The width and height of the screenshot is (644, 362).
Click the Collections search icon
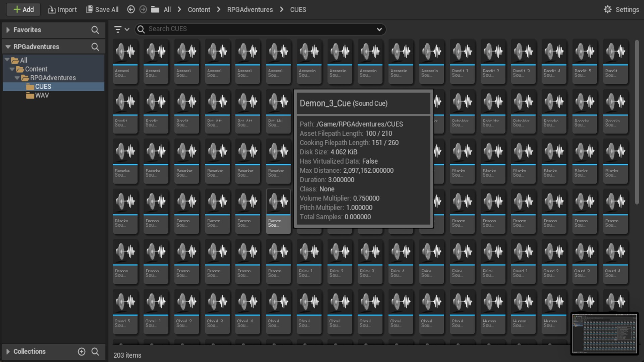tap(95, 351)
